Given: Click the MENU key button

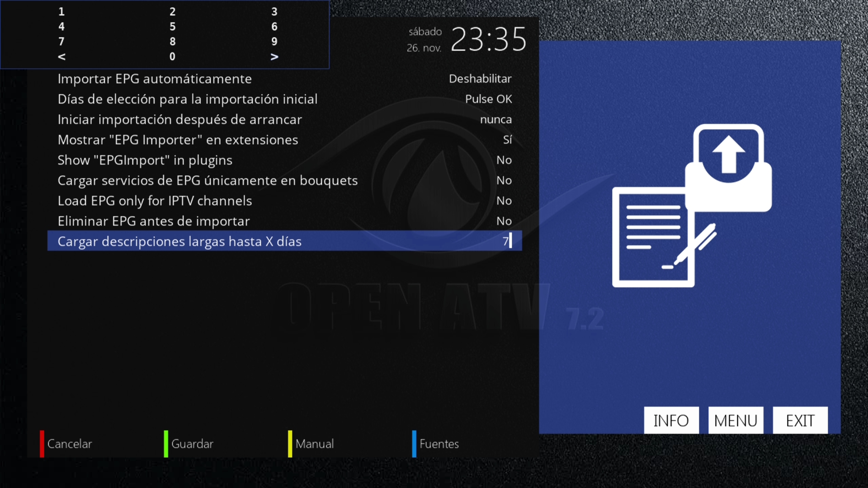Looking at the screenshot, I should [736, 421].
